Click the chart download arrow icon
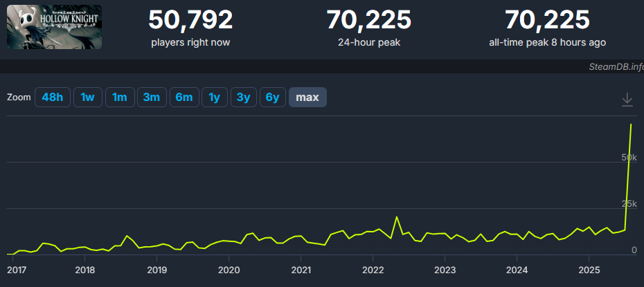This screenshot has height=287, width=644. click(627, 100)
